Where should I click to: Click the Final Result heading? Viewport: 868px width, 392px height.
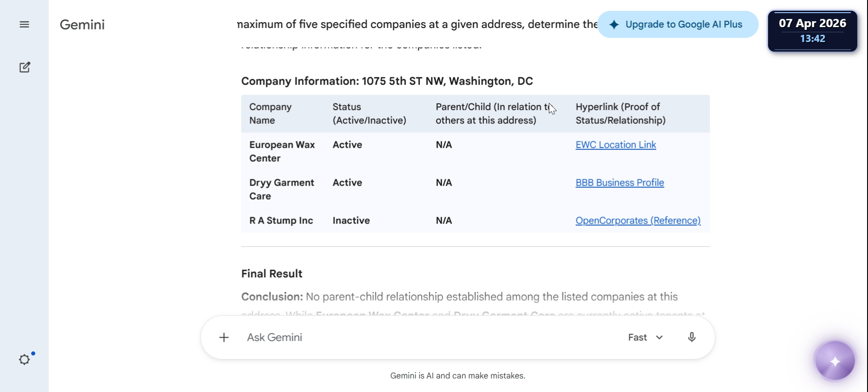[272, 274]
